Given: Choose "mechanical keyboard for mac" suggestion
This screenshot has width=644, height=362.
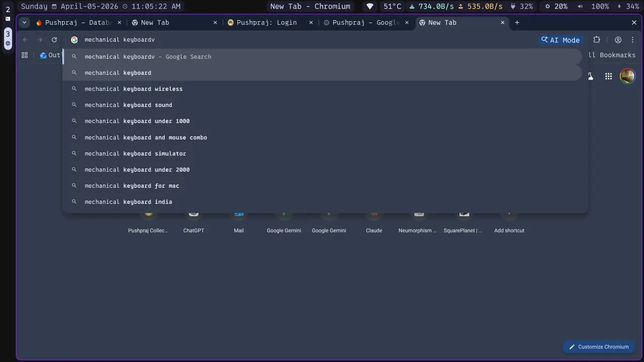Looking at the screenshot, I should (x=132, y=186).
